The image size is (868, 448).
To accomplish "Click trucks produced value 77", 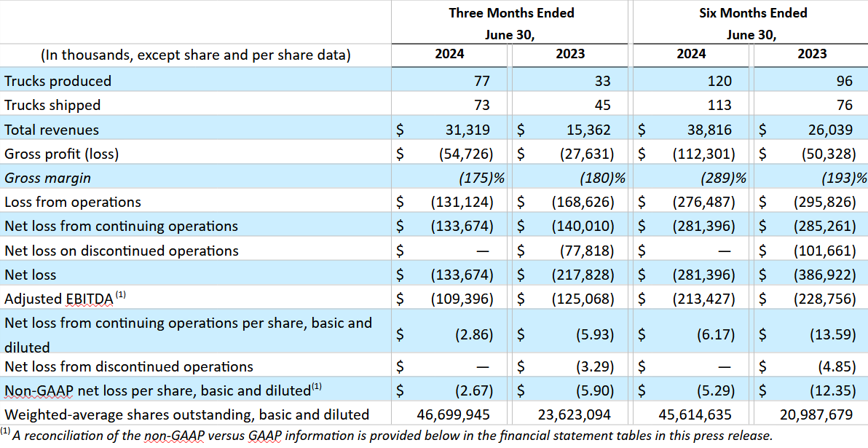I will [x=481, y=81].
